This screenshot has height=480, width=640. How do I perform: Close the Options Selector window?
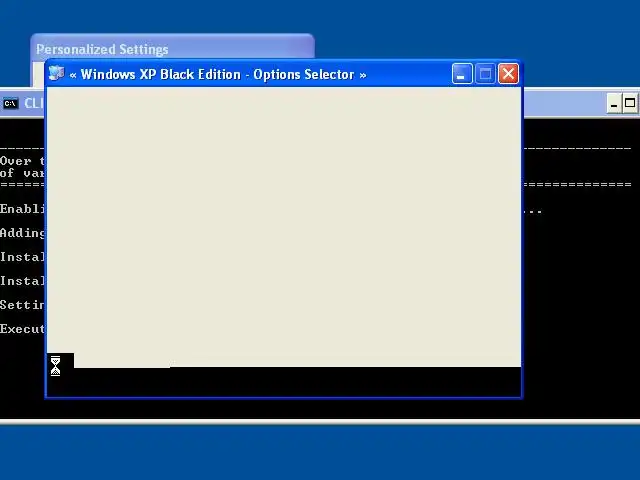pyautogui.click(x=508, y=74)
